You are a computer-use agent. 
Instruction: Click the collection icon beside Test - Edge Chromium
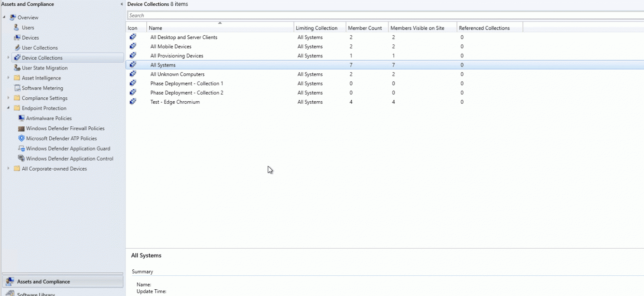[133, 102]
